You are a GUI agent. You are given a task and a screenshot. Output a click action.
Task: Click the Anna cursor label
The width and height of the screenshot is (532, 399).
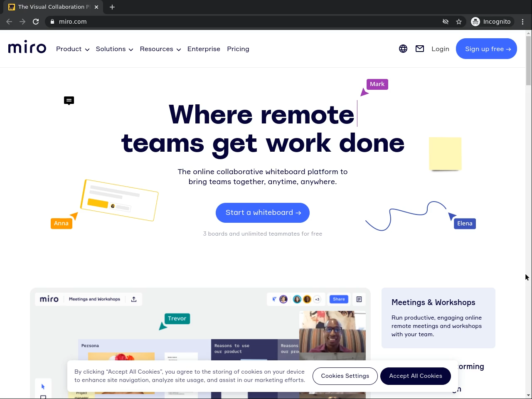[61, 224]
